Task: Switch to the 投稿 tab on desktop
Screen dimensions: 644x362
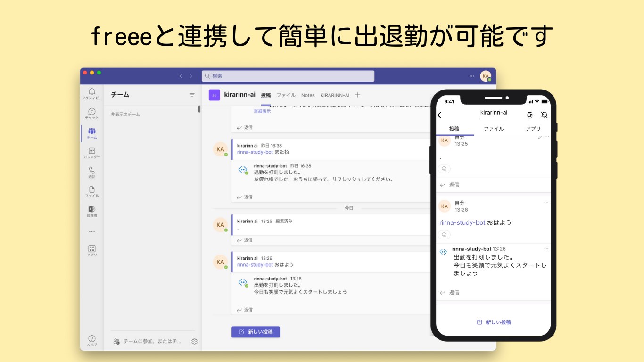Action: pyautogui.click(x=266, y=95)
